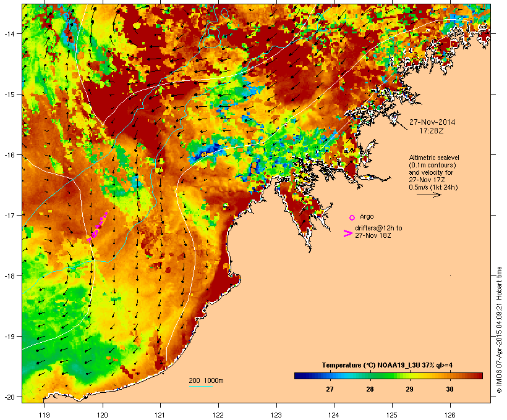The width and height of the screenshot is (507, 420).
Task: Click longitude axis label 123
Action: 276,415
